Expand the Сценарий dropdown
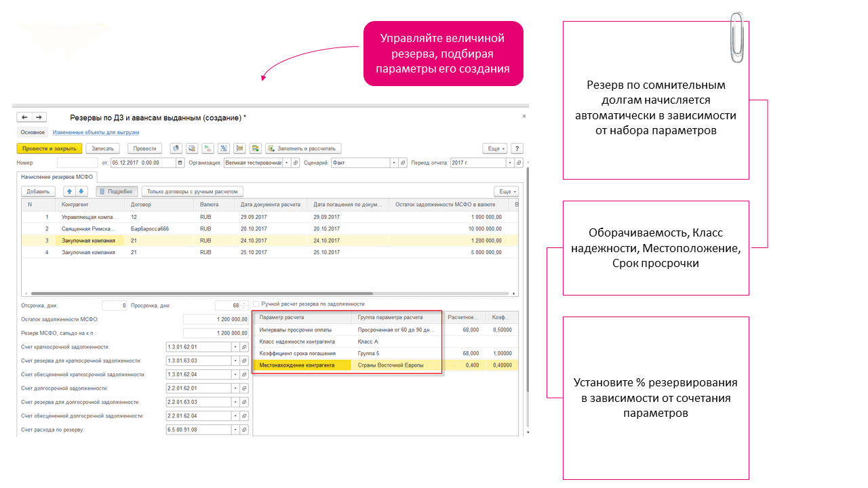The height and width of the screenshot is (488, 868). coord(394,163)
